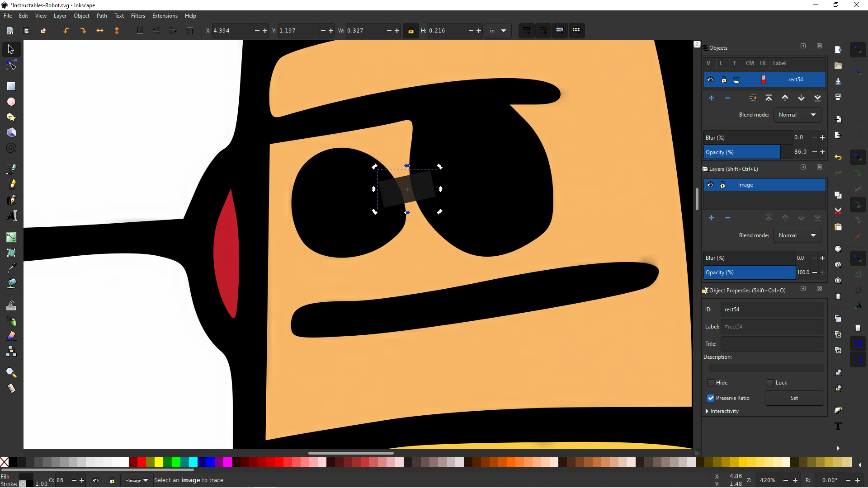This screenshot has width=868, height=488.
Task: Click the Set button in Object Properties
Action: pos(794,398)
